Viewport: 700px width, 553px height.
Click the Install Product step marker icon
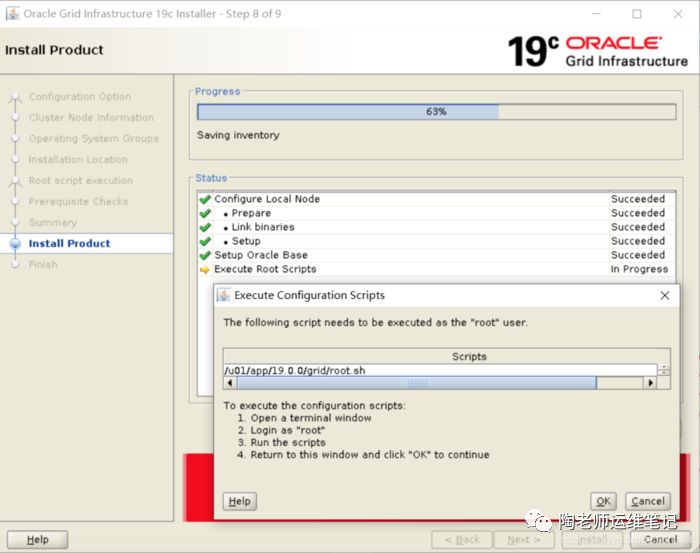[x=15, y=244]
